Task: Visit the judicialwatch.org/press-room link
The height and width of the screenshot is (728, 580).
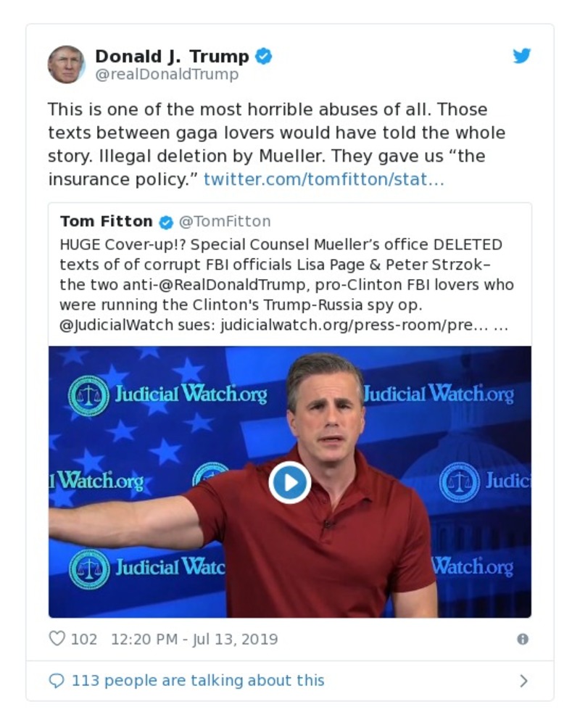Action: (x=353, y=326)
